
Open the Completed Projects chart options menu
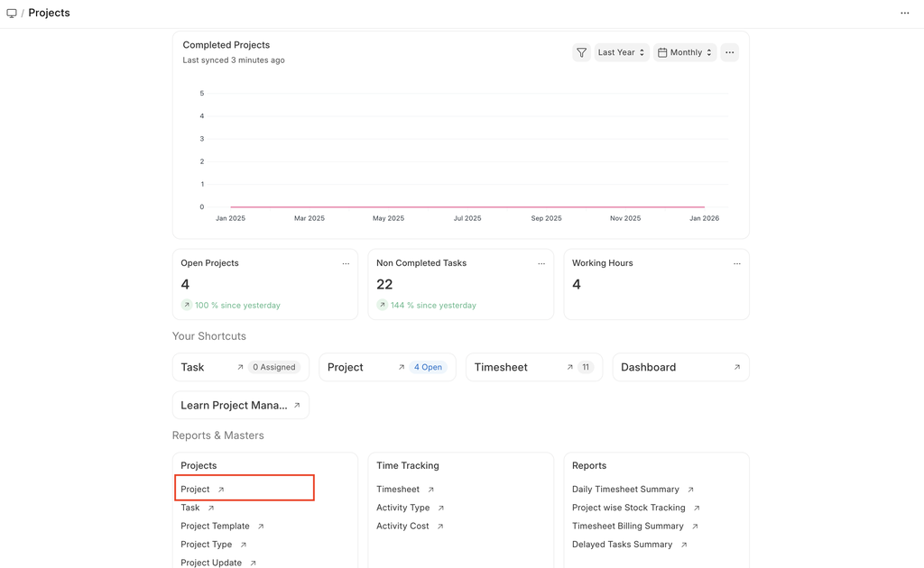click(729, 52)
